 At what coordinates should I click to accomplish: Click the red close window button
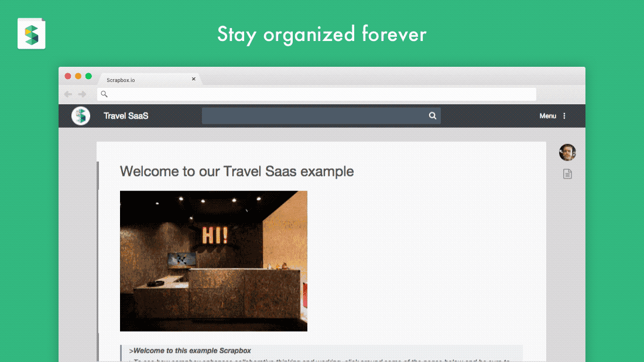68,76
